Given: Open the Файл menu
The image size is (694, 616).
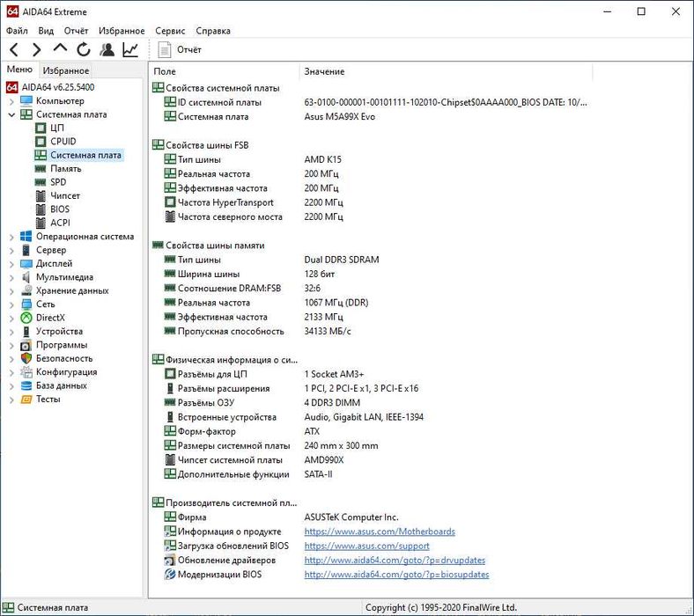Looking at the screenshot, I should (x=17, y=31).
